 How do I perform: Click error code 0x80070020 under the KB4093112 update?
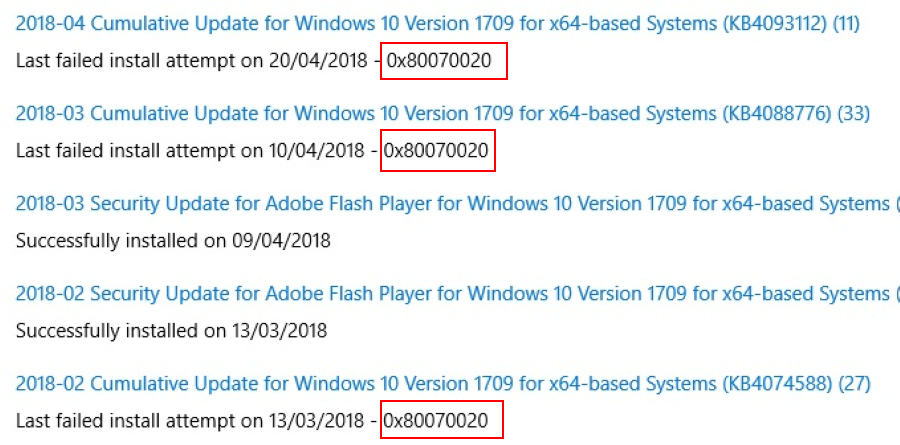point(439,61)
